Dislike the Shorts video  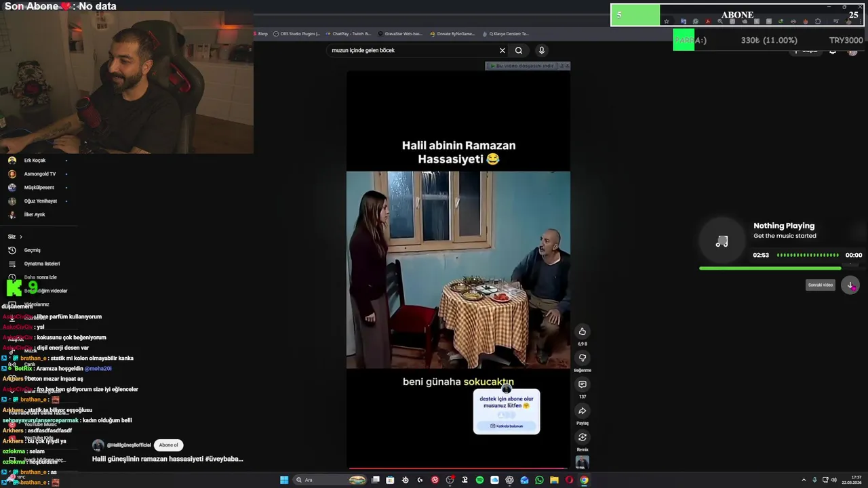point(582,358)
